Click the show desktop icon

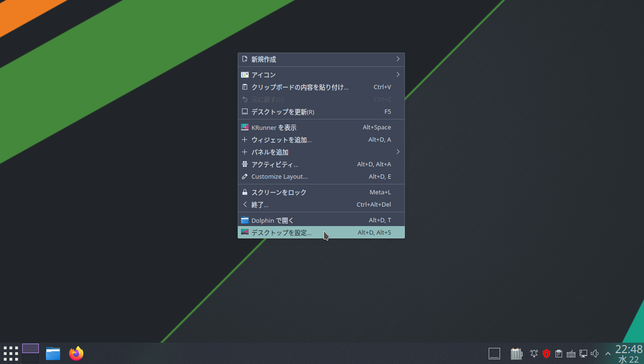(494, 354)
